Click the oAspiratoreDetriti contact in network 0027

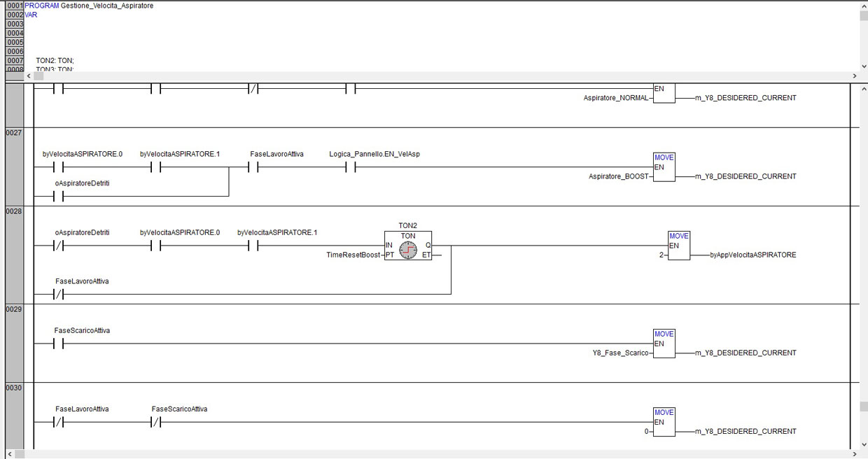(x=59, y=197)
